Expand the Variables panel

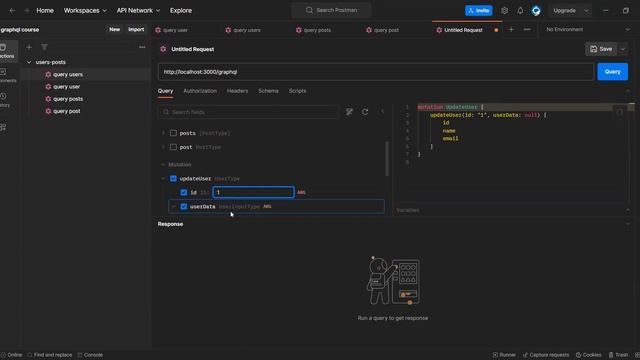coord(628,210)
